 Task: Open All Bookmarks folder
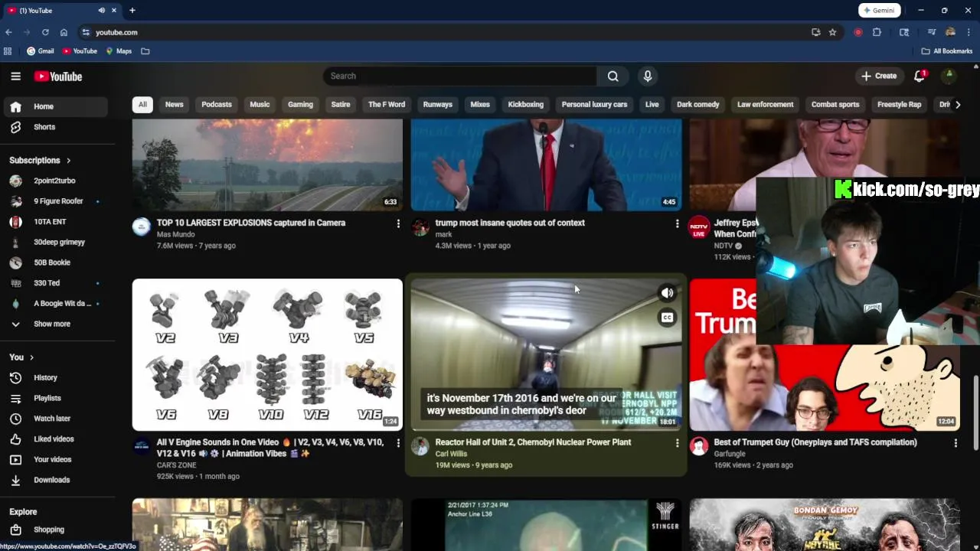coord(947,51)
